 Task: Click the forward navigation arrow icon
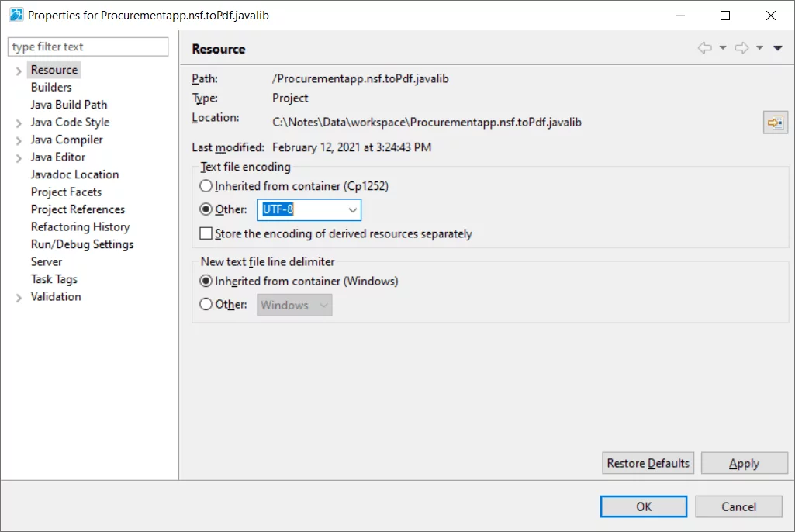coord(741,48)
